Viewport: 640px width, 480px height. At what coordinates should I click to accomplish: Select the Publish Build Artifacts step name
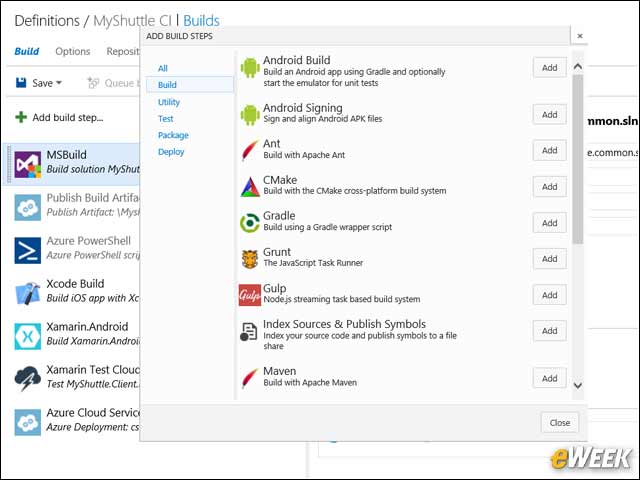[93, 198]
